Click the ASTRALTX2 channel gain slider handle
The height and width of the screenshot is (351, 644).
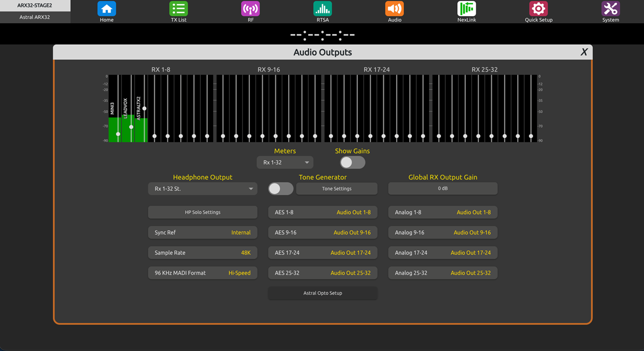click(x=144, y=109)
